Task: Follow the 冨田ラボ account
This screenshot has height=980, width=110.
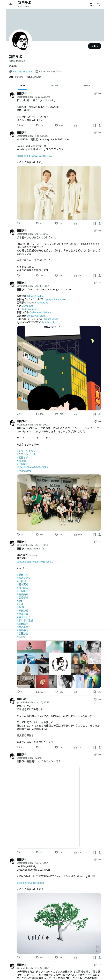Action: [95, 46]
